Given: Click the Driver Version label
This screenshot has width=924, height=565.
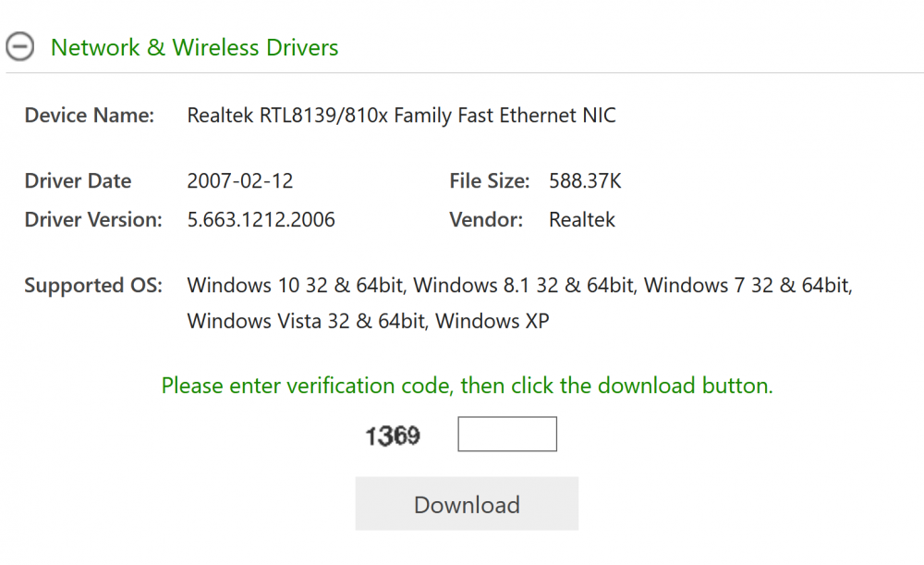Looking at the screenshot, I should pos(92,220).
